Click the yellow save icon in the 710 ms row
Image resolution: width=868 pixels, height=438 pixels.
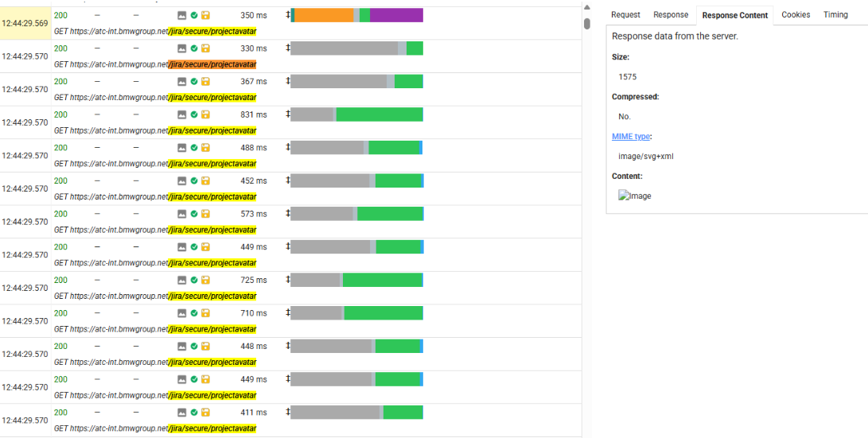[205, 313]
